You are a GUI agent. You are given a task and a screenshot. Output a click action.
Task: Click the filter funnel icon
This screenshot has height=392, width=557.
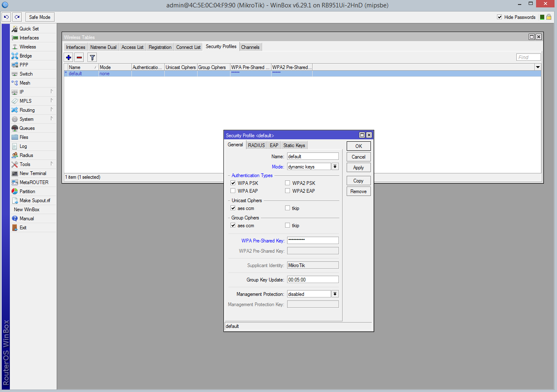(92, 58)
